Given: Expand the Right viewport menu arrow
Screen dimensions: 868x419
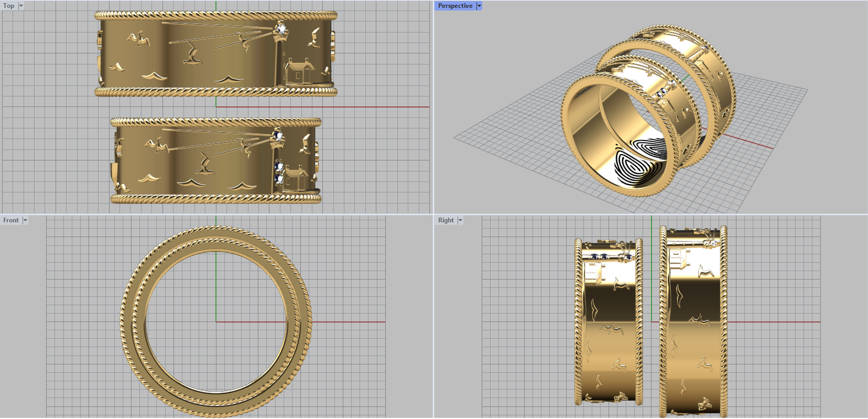Looking at the screenshot, I should 460,220.
